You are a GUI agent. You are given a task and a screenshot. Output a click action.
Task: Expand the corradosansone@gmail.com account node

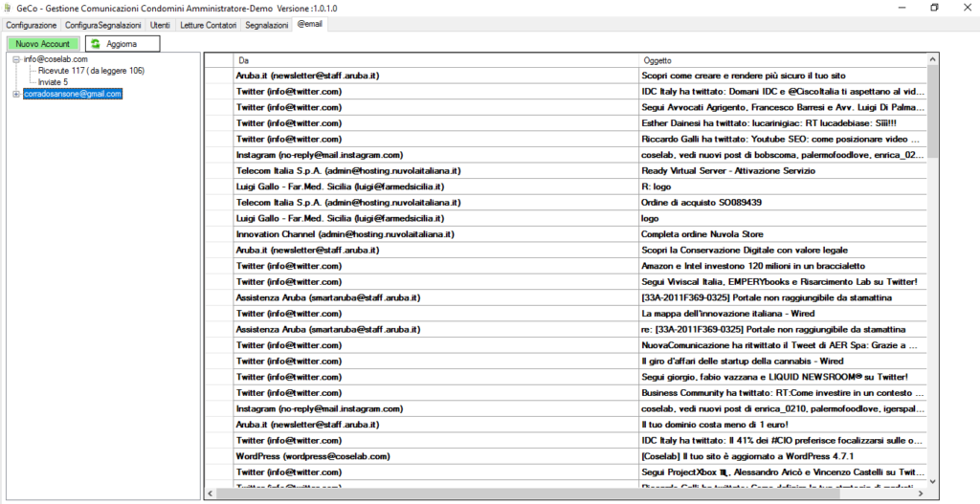point(16,95)
